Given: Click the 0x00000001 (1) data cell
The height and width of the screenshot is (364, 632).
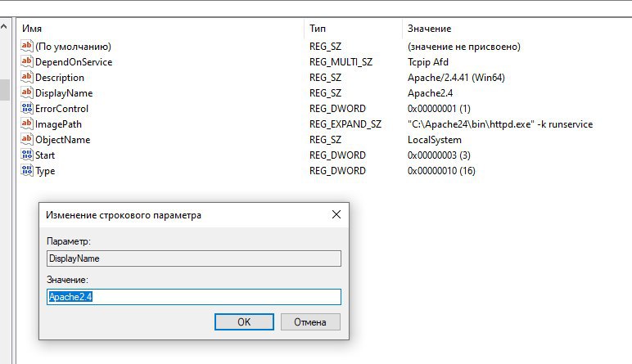Looking at the screenshot, I should click(439, 109).
